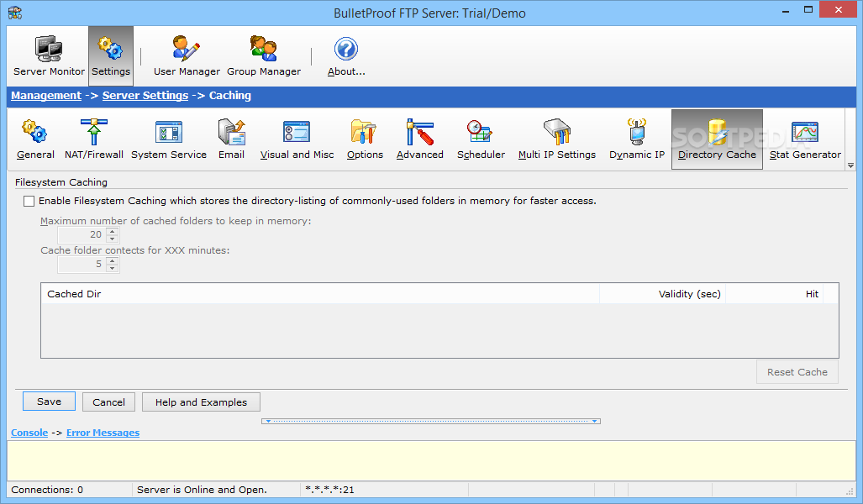Open Dynamic IP settings

tap(637, 139)
